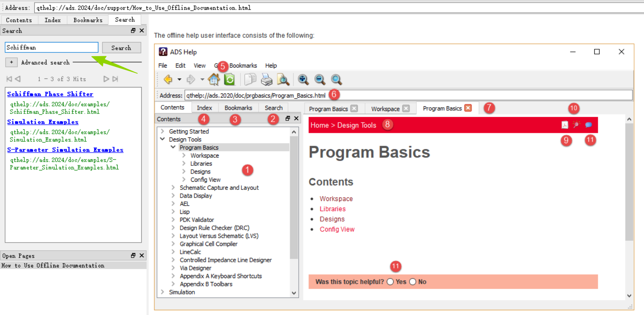Expand the Via Designer tree node

(173, 268)
